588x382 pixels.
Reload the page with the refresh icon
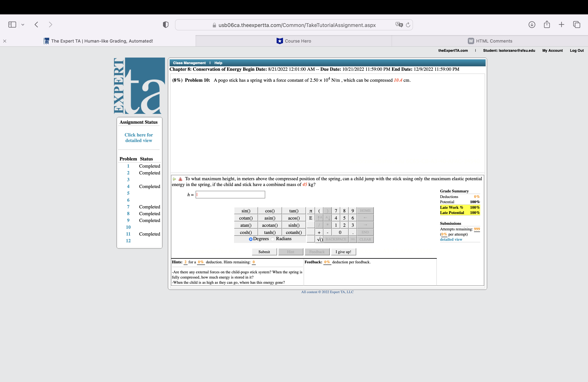[408, 25]
